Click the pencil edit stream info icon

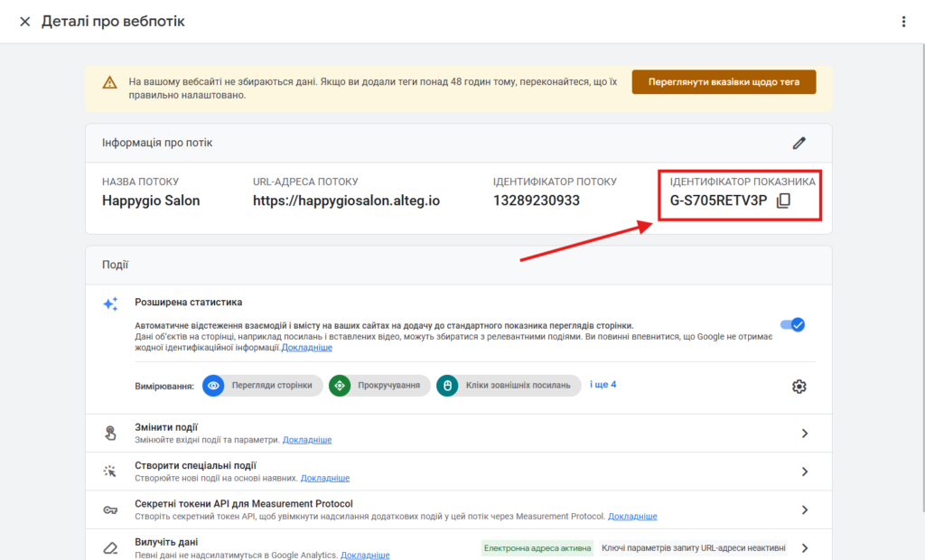(799, 143)
